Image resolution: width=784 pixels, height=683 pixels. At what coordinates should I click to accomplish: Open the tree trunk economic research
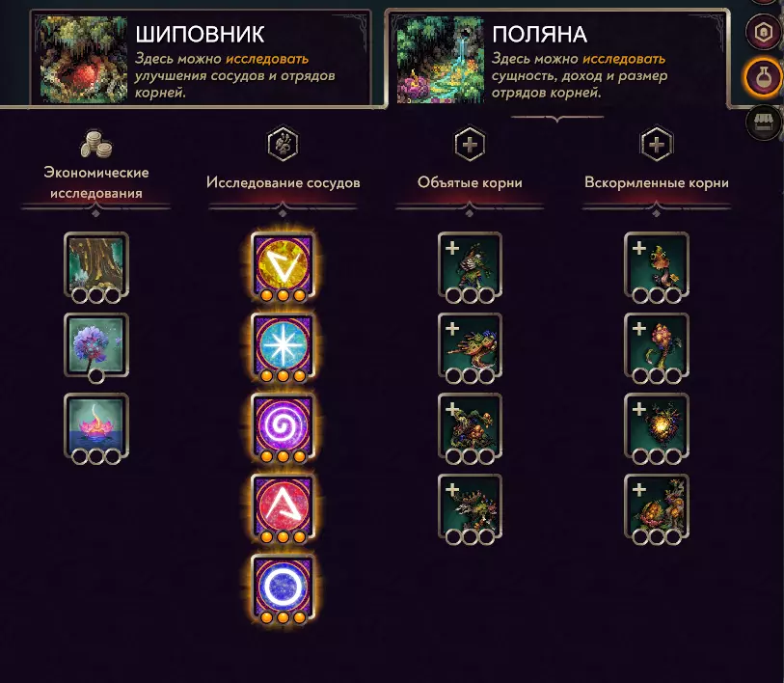click(x=96, y=265)
